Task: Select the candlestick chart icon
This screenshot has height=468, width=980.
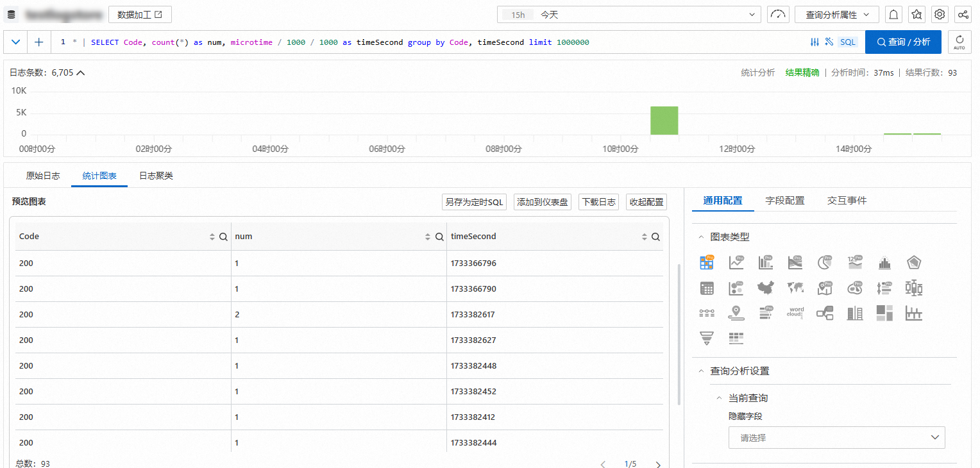Action: coord(914,288)
